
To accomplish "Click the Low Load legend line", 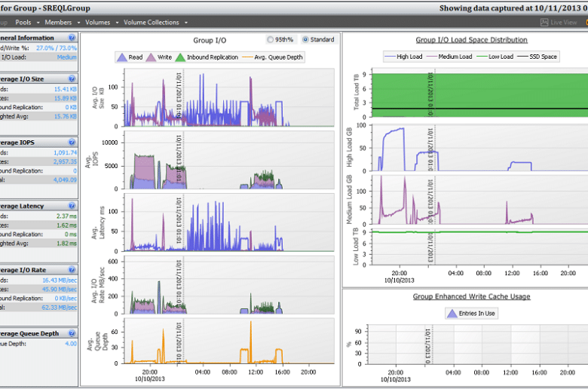I will (x=482, y=57).
